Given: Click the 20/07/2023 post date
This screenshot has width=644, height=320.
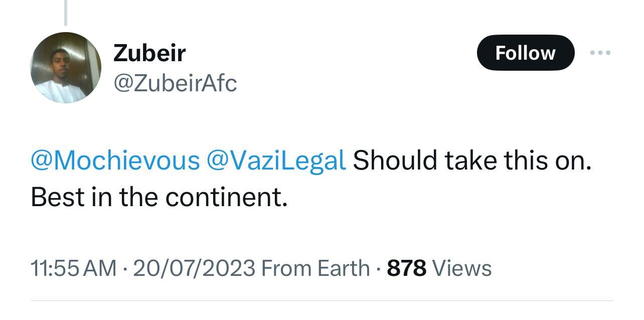Looking at the screenshot, I should [194, 268].
